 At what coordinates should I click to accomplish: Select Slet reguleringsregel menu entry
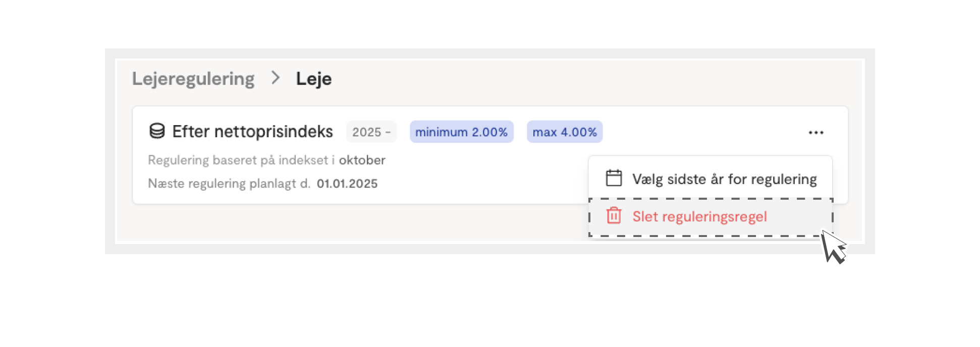point(711,217)
